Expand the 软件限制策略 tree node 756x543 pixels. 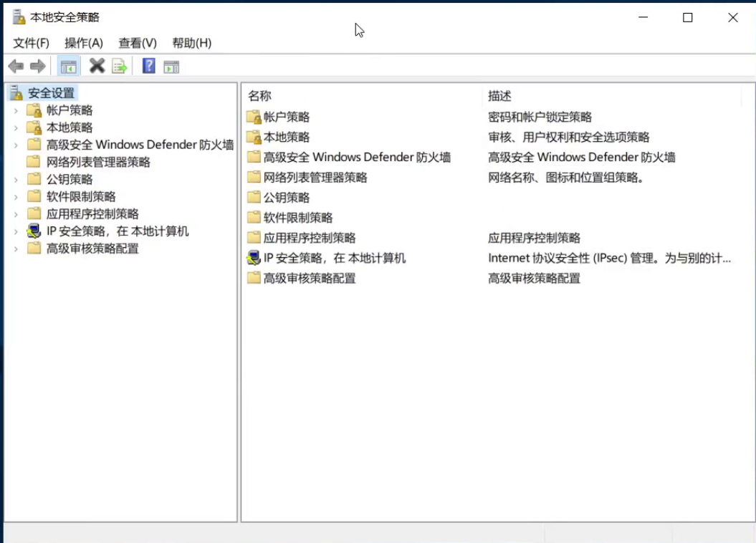pos(16,197)
